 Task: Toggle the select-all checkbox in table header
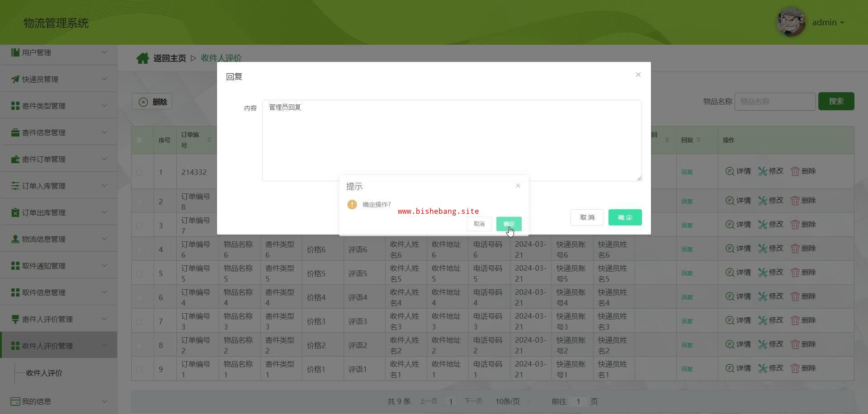[139, 140]
